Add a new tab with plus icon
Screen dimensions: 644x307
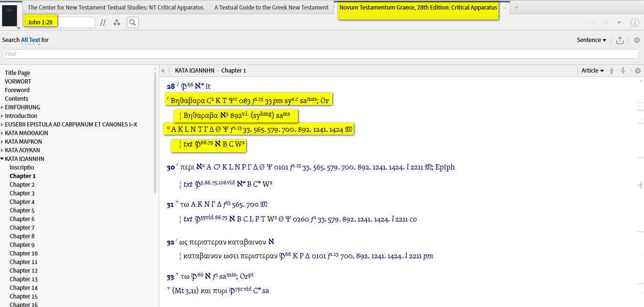[516, 8]
